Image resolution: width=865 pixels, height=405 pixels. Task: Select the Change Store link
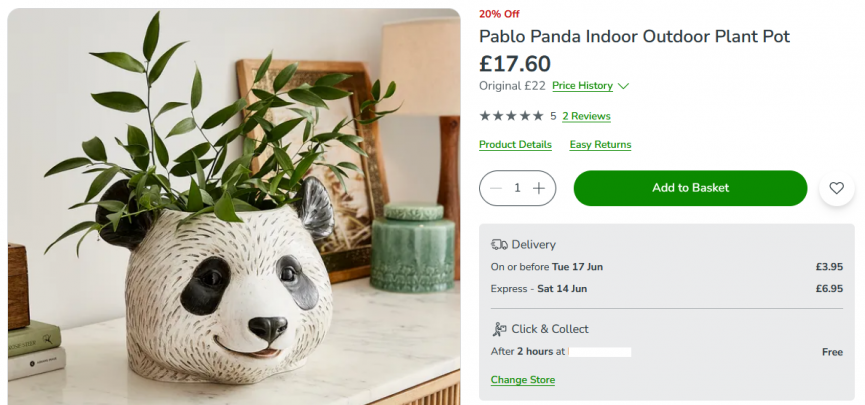(x=522, y=380)
